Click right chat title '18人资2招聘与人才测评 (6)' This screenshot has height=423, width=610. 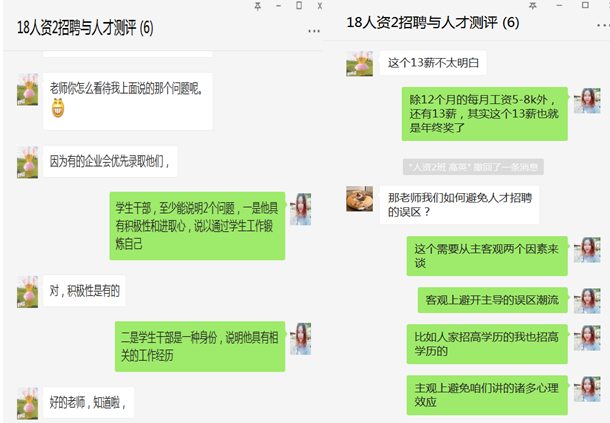point(433,23)
